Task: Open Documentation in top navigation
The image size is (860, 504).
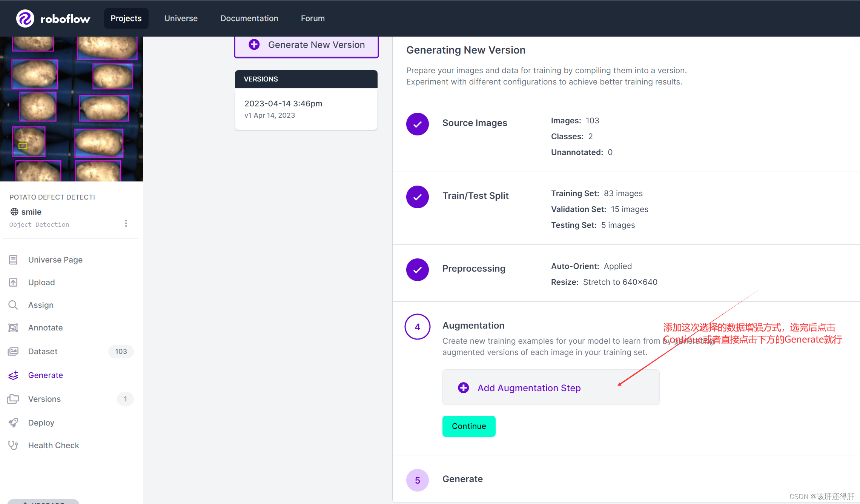Action: 249,18
